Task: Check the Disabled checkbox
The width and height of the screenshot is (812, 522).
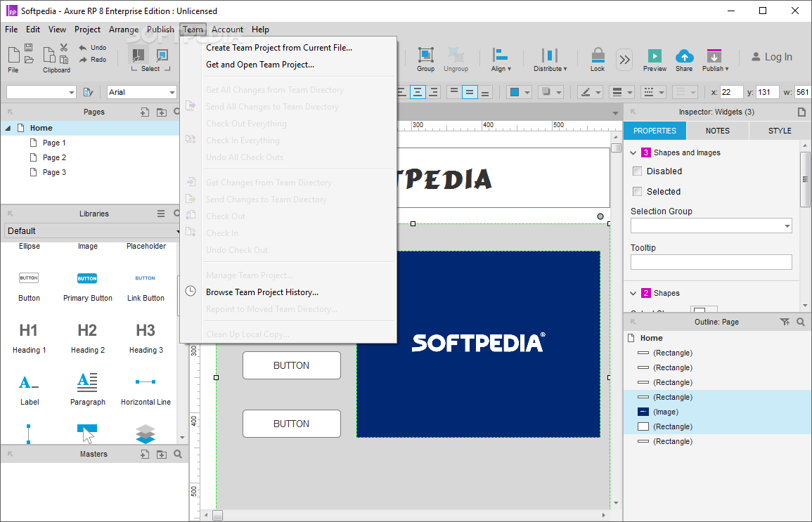Action: (x=638, y=171)
